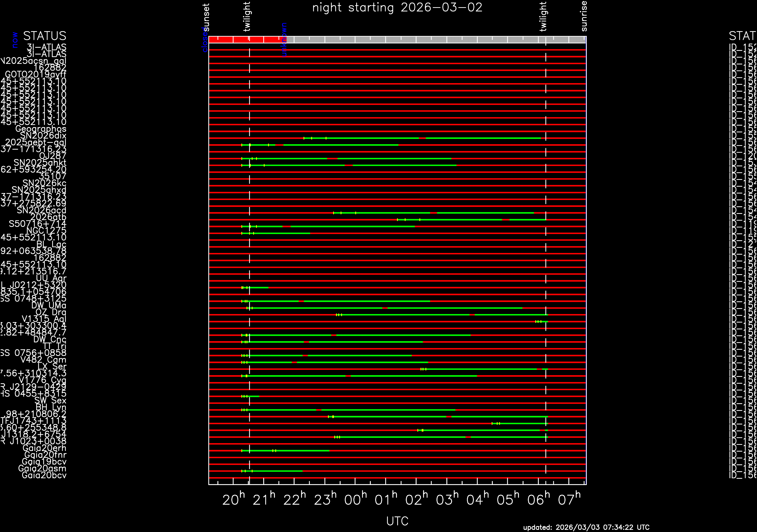Click the blue 'unknown' status label
The height and width of the screenshot is (532, 757).
[x=284, y=40]
